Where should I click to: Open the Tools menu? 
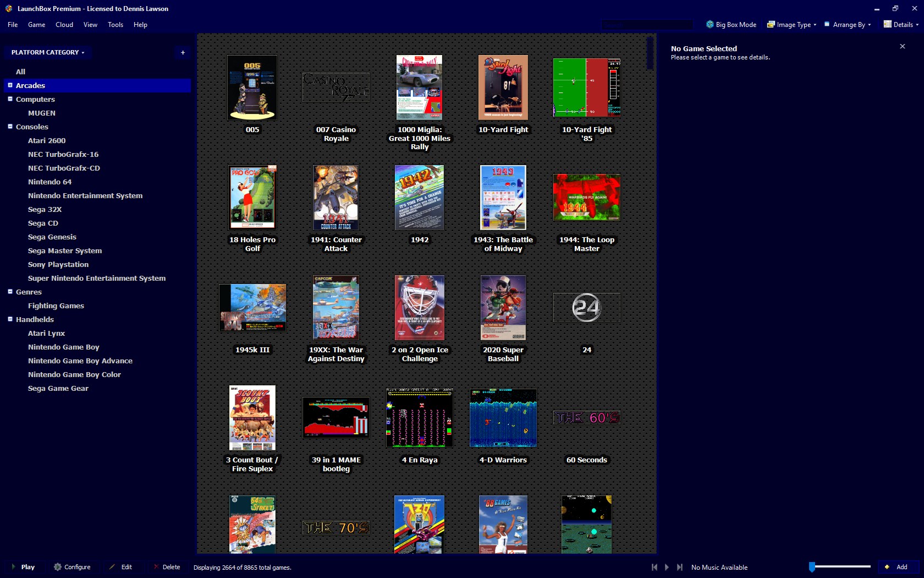116,25
